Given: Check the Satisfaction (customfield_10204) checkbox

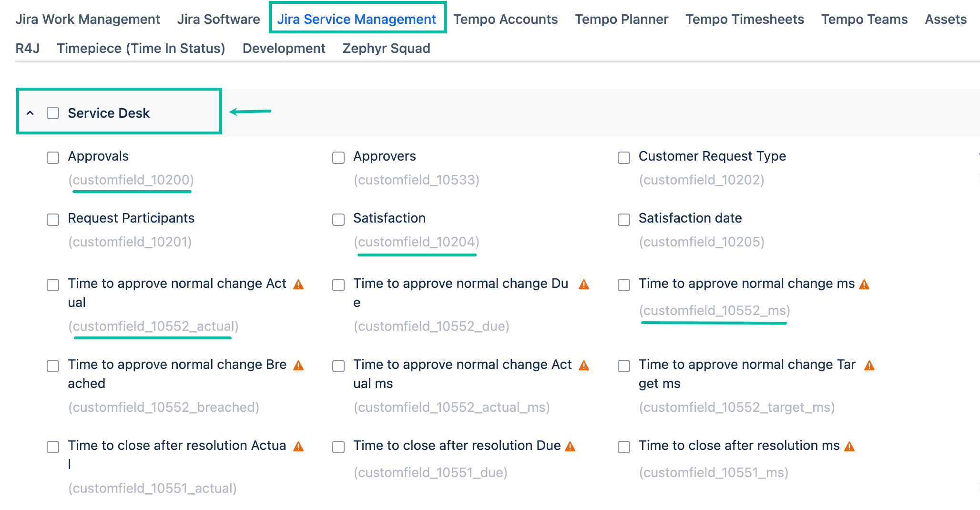Looking at the screenshot, I should (x=338, y=219).
